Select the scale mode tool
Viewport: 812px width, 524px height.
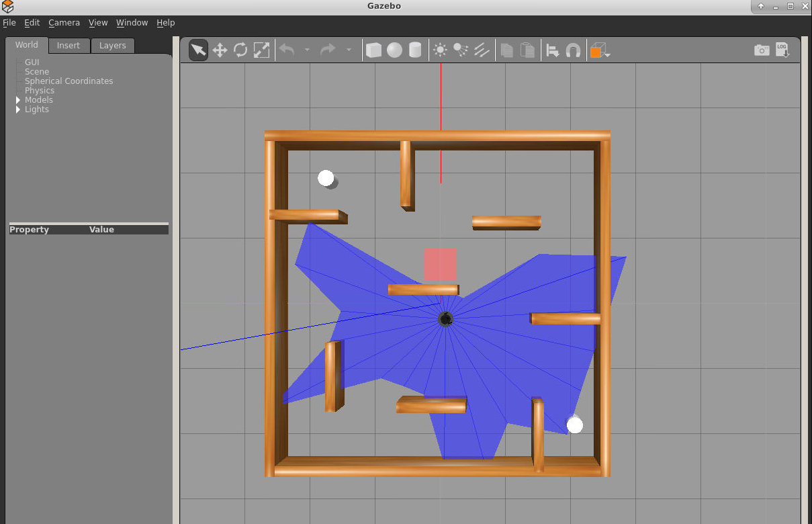261,50
